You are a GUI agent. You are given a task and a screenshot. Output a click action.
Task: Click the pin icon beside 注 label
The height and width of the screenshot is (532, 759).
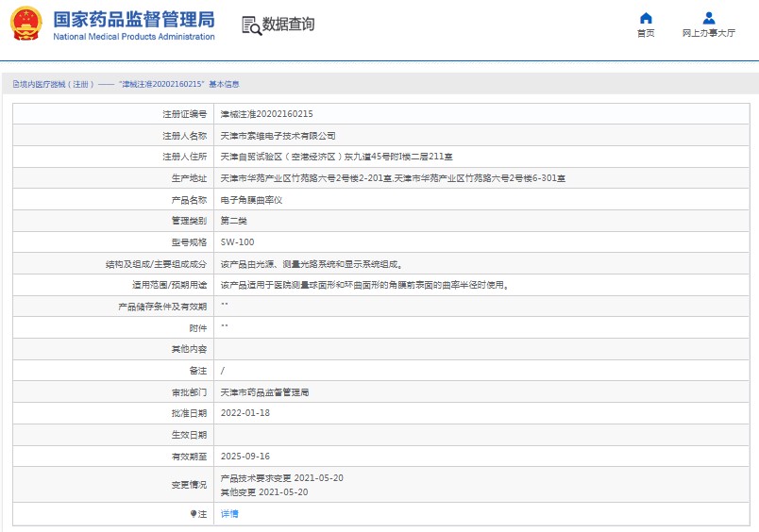(193, 514)
